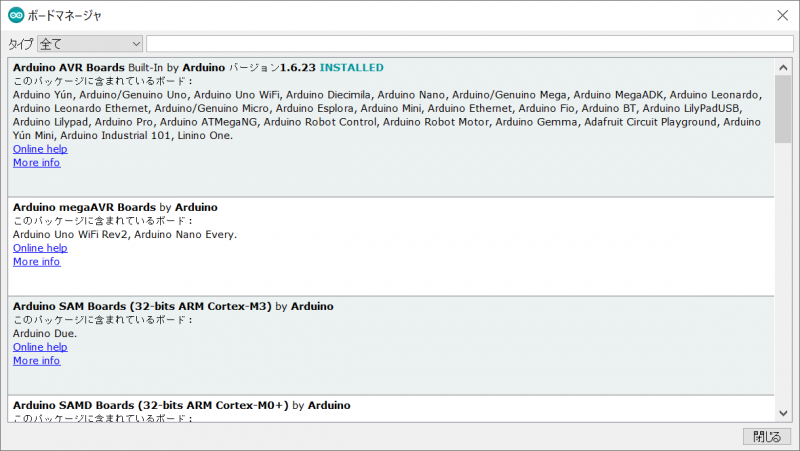This screenshot has height=451, width=800.
Task: Open More info for Arduino SAM Boards
Action: click(36, 361)
